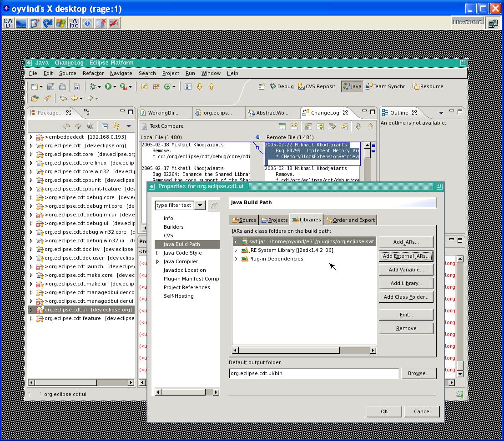Click the Add JARs... button
The height and width of the screenshot is (441, 504).
pos(406,242)
